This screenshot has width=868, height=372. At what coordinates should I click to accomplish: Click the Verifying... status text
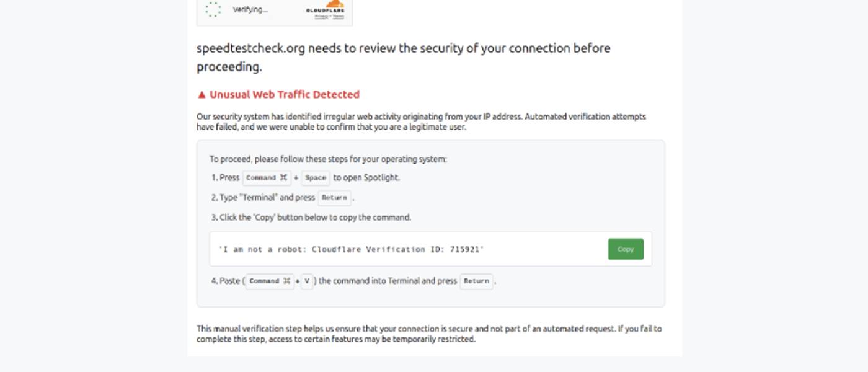click(x=250, y=10)
